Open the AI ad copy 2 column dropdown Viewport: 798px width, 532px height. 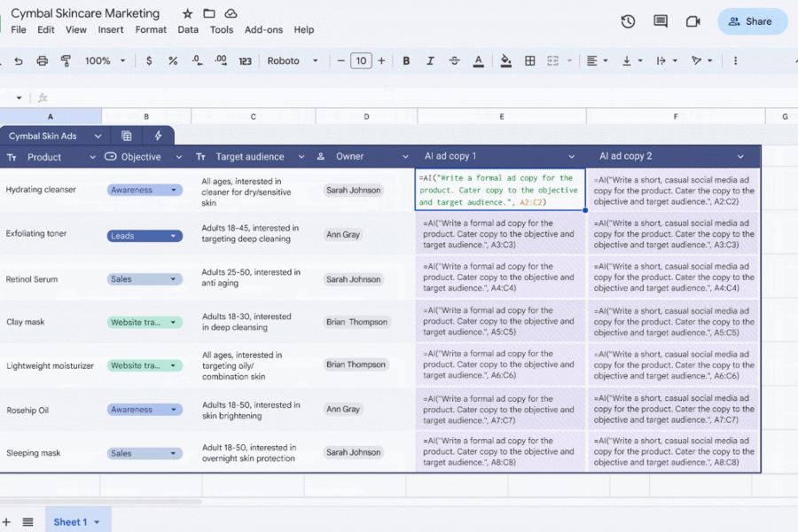[x=740, y=157]
